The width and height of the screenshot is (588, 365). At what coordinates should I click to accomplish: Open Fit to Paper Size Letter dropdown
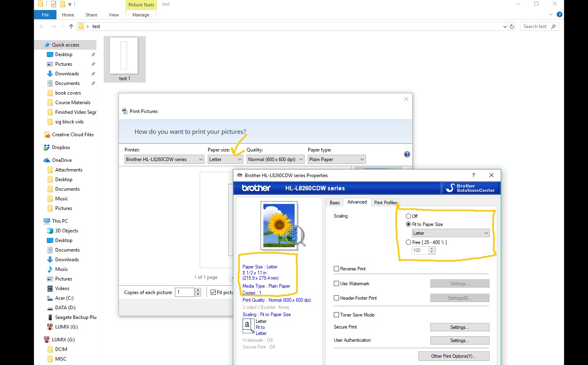451,233
